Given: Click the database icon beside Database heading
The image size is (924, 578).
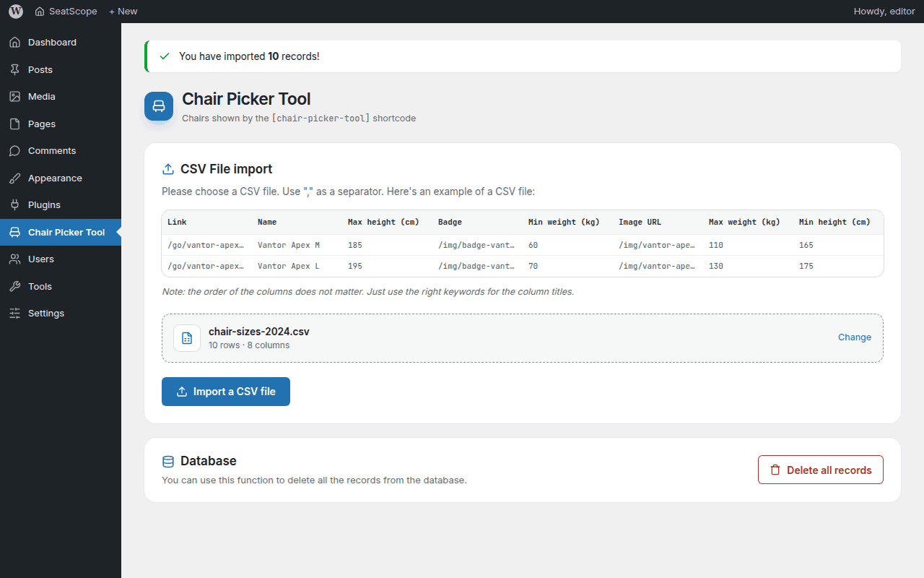Looking at the screenshot, I should coord(168,461).
